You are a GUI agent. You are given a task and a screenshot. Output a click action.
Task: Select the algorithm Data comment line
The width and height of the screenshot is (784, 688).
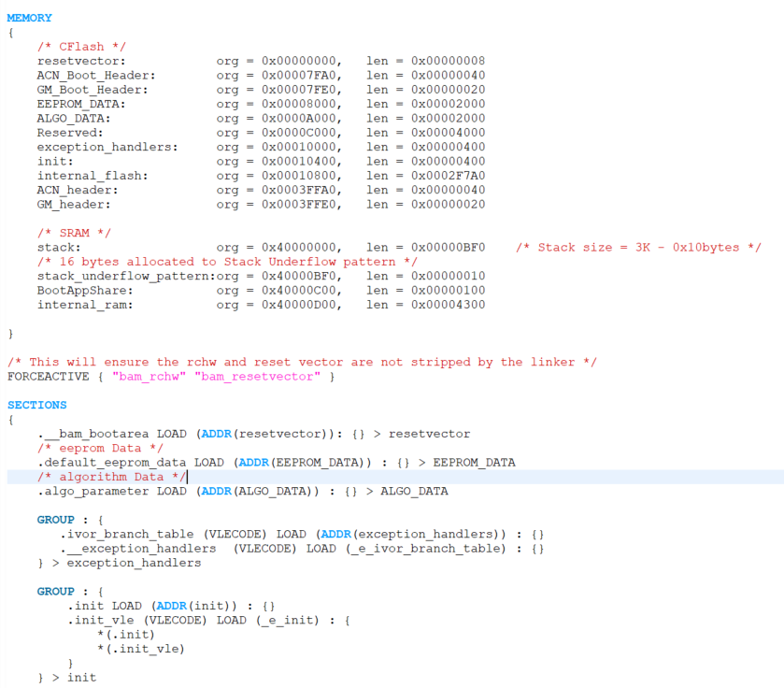click(105, 476)
